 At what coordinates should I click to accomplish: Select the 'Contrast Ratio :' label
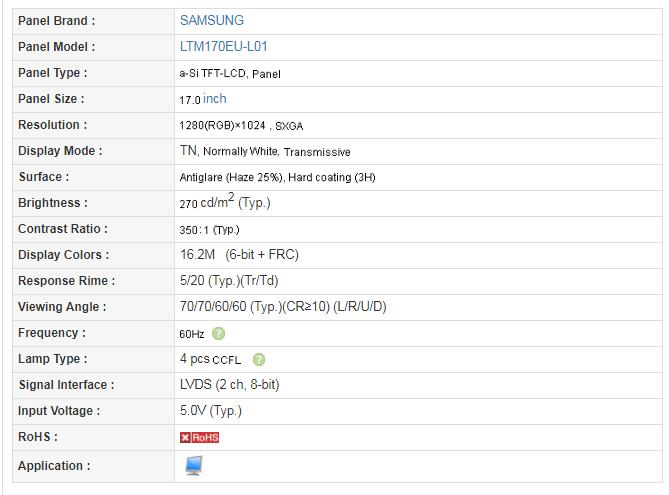[x=63, y=229]
